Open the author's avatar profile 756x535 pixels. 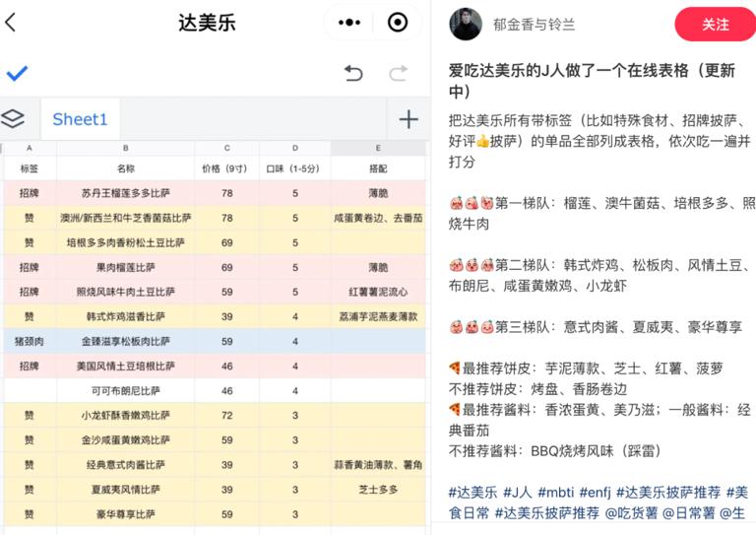click(466, 24)
